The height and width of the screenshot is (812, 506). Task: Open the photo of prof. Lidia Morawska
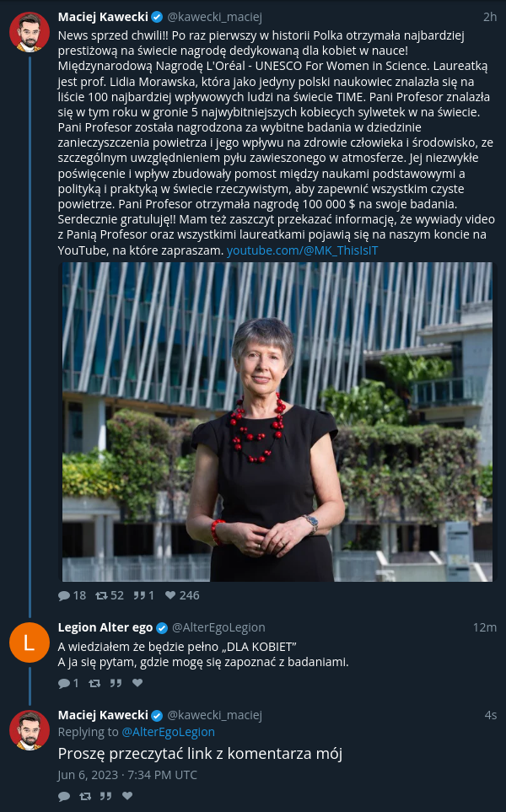(277, 422)
